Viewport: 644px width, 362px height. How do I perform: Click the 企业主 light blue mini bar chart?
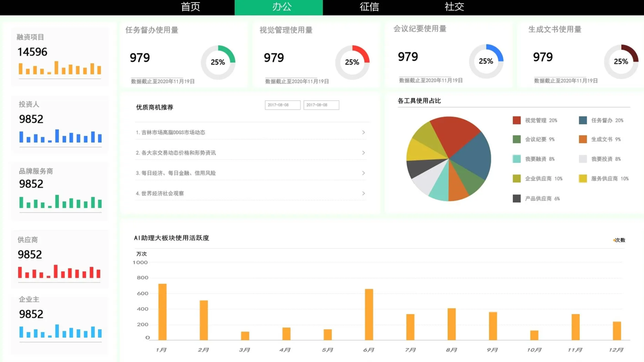click(x=60, y=331)
